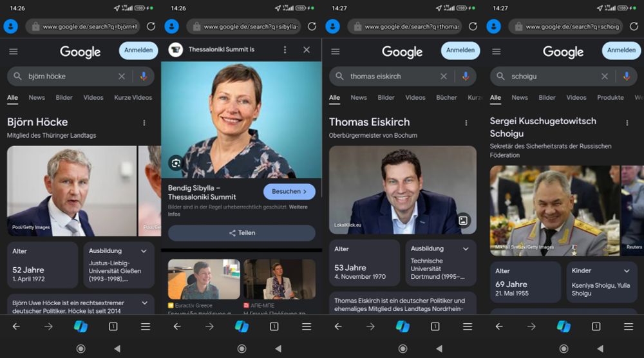Start voice search in thomas eiskirch bar
The image size is (644, 358).
(x=466, y=77)
